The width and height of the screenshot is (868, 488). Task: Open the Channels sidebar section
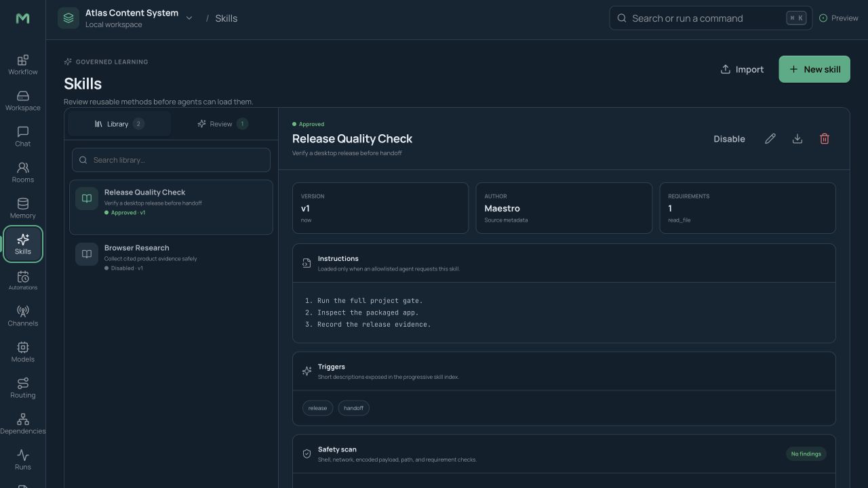point(22,317)
